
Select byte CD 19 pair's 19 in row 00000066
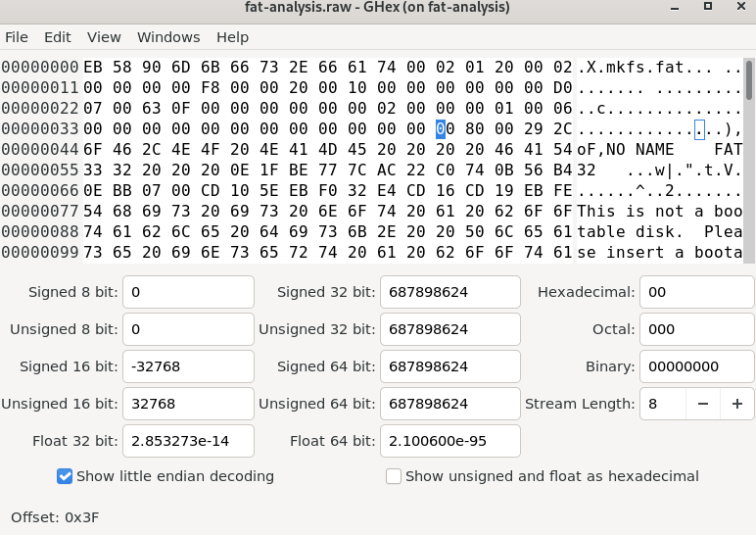point(504,190)
